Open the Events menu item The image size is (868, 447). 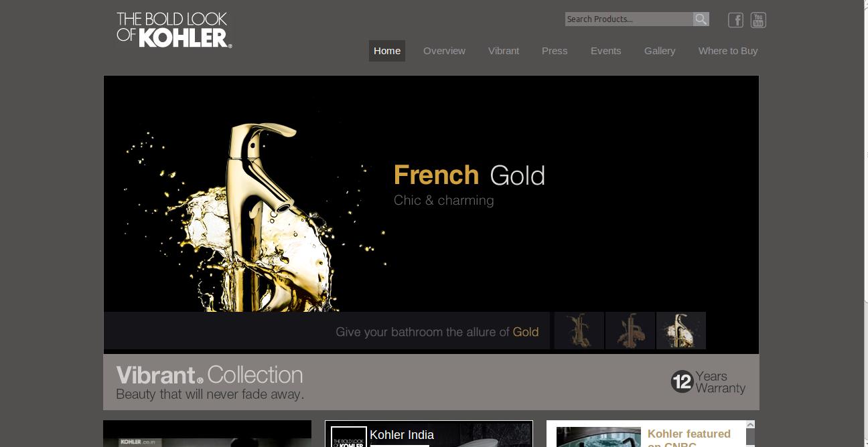tap(605, 51)
